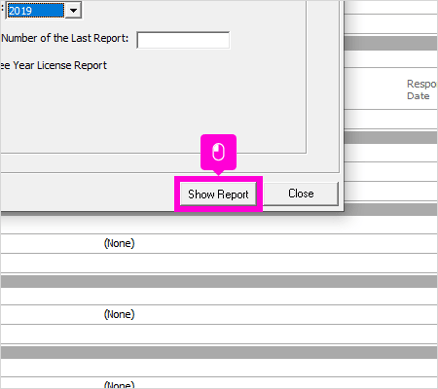The image size is (438, 389).
Task: Open the 2019 year dropdown arrow
Action: 73,11
